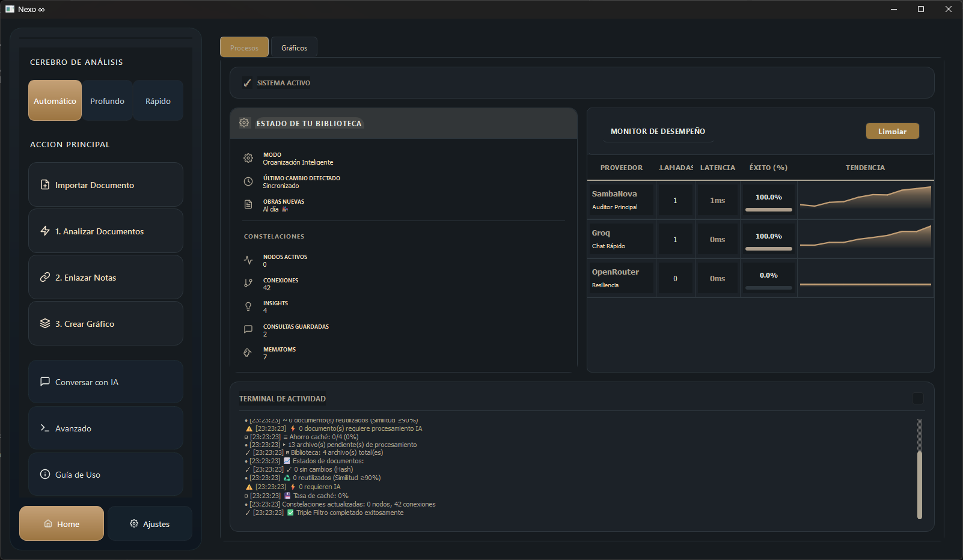963x560 pixels.
Task: Click the info icon on Guía de Uso
Action: tap(45, 474)
